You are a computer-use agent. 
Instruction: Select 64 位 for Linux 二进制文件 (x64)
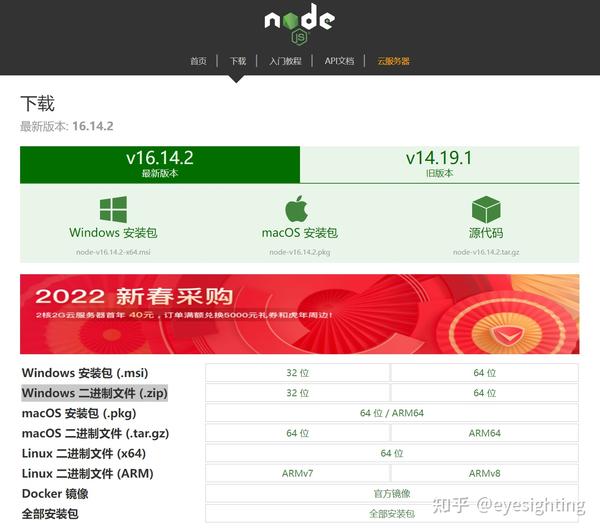coord(392,453)
